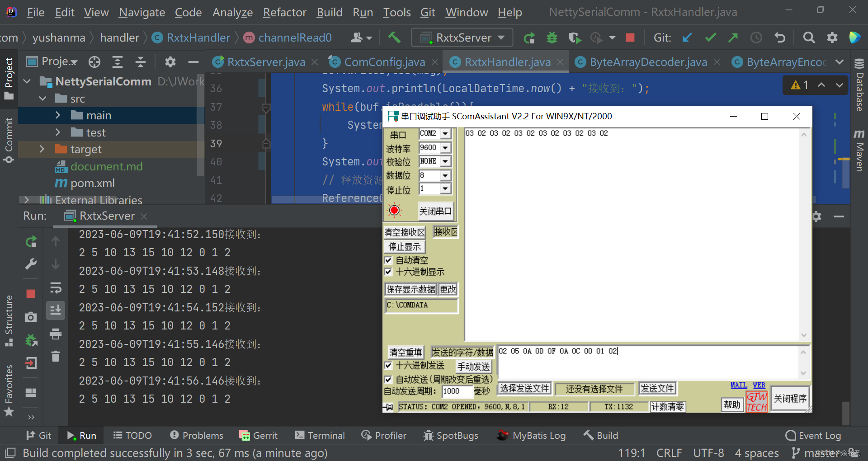Click the Build project hammer icon
The width and height of the screenshot is (868, 461).
(x=394, y=38)
